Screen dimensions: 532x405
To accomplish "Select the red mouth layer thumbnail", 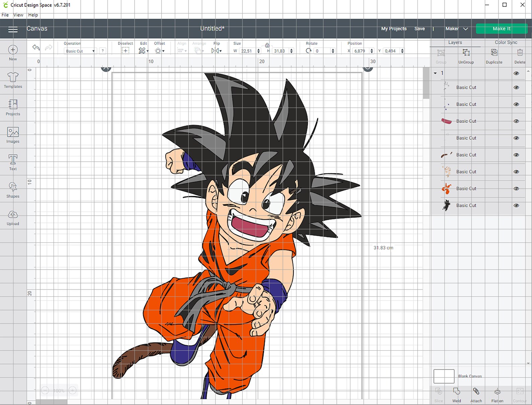I will [x=446, y=121].
